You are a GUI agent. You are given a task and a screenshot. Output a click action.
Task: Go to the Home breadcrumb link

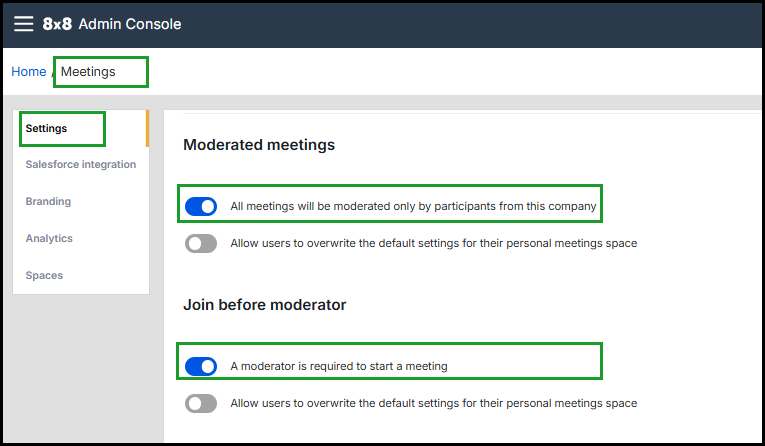tap(28, 72)
